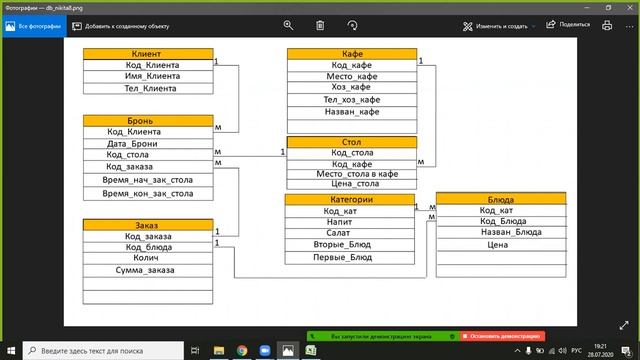Click the Категории table header

(350, 200)
